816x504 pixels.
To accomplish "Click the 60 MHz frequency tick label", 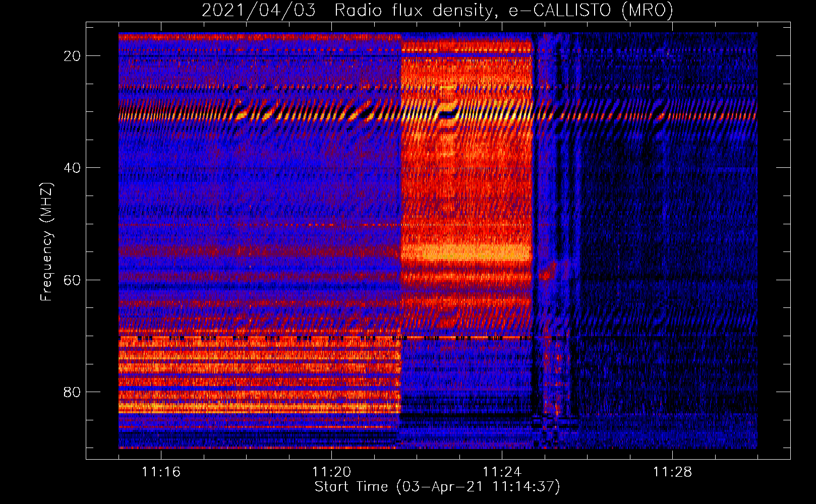I will [x=72, y=280].
